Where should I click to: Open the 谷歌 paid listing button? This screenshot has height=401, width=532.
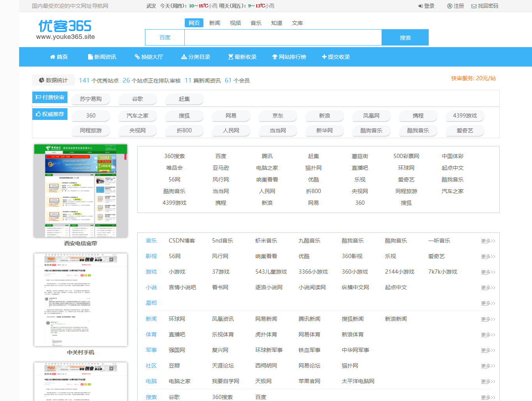138,99
